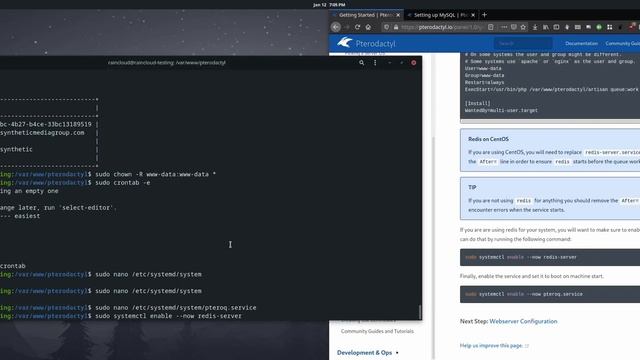Viewport: 640px width, 360px height.
Task: Click the forward arrow in browser
Action: point(347,27)
